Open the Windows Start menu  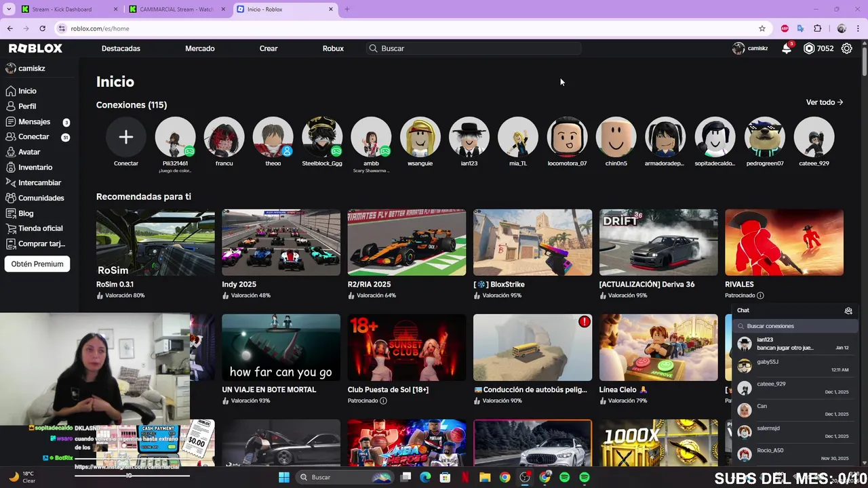pos(283,477)
